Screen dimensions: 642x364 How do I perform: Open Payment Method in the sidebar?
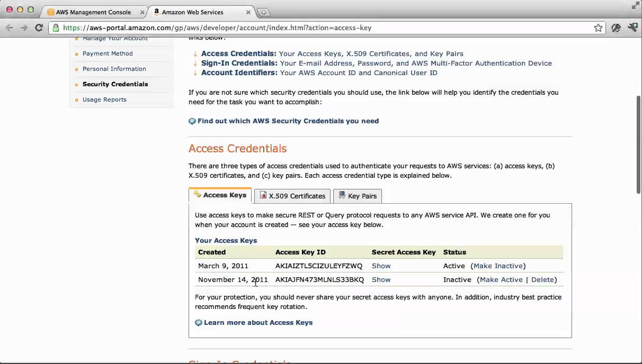click(108, 53)
